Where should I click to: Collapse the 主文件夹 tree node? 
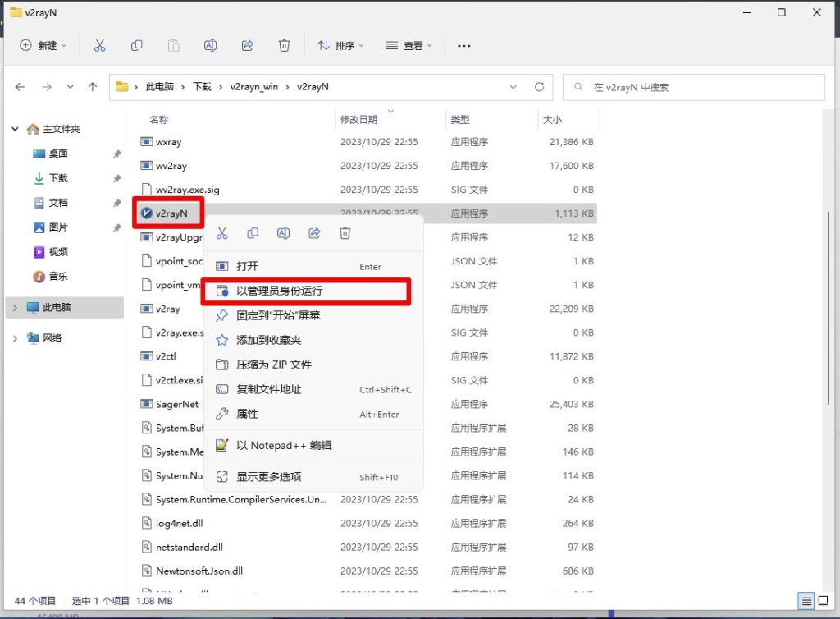15,129
